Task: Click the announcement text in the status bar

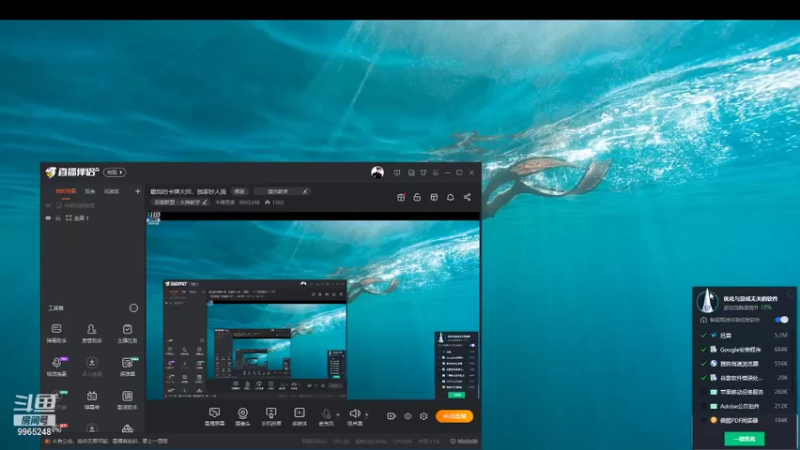Action: 110,441
